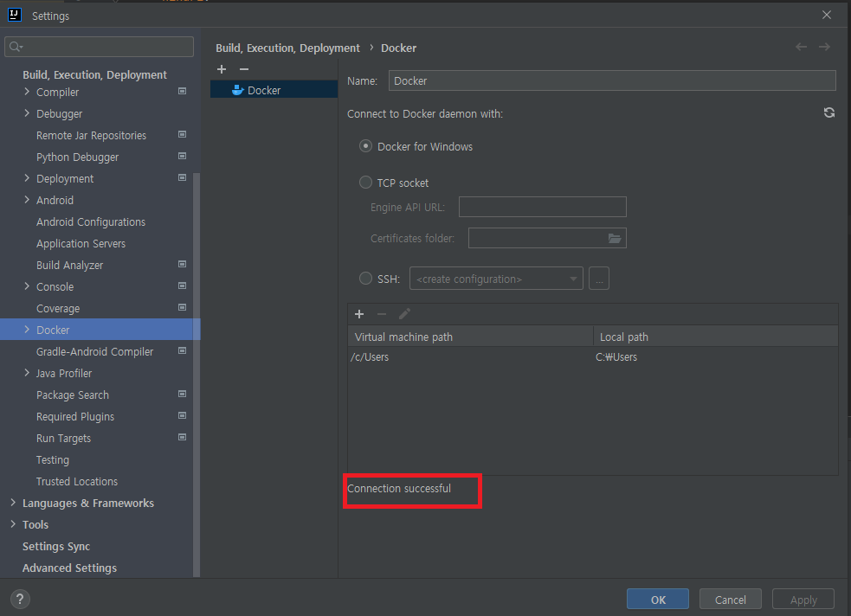Image resolution: width=851 pixels, height=616 pixels.
Task: Open Settings Sync page
Action: click(x=56, y=547)
